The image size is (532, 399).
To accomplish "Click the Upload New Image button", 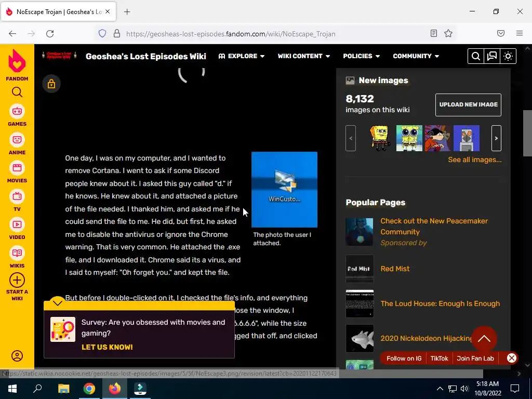I will point(468,104).
